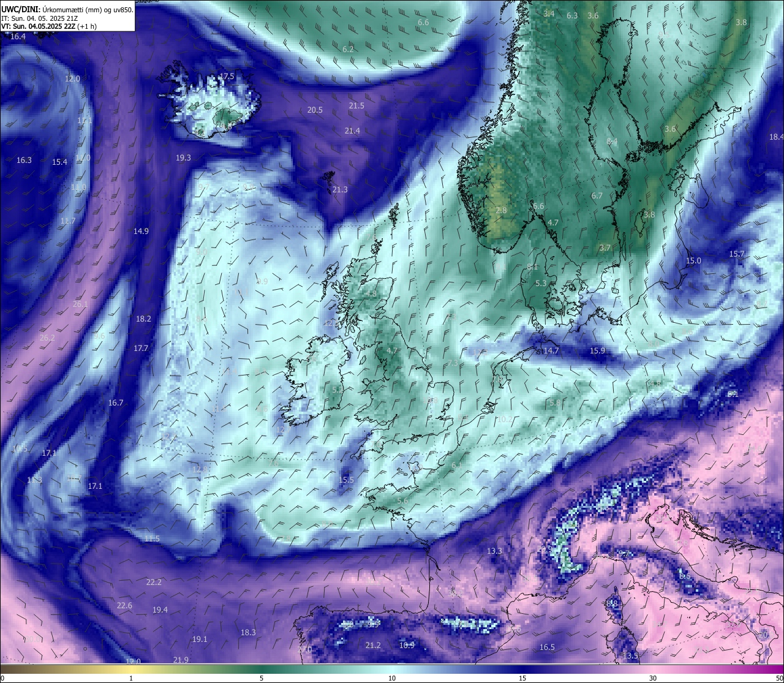
Task: Click the 3.4 value at the top
Action: pos(549,14)
